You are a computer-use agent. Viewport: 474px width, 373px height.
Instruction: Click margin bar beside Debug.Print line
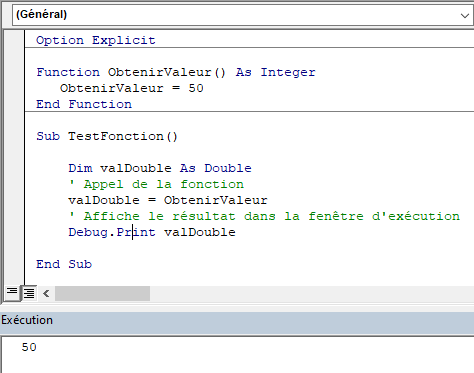click(14, 232)
